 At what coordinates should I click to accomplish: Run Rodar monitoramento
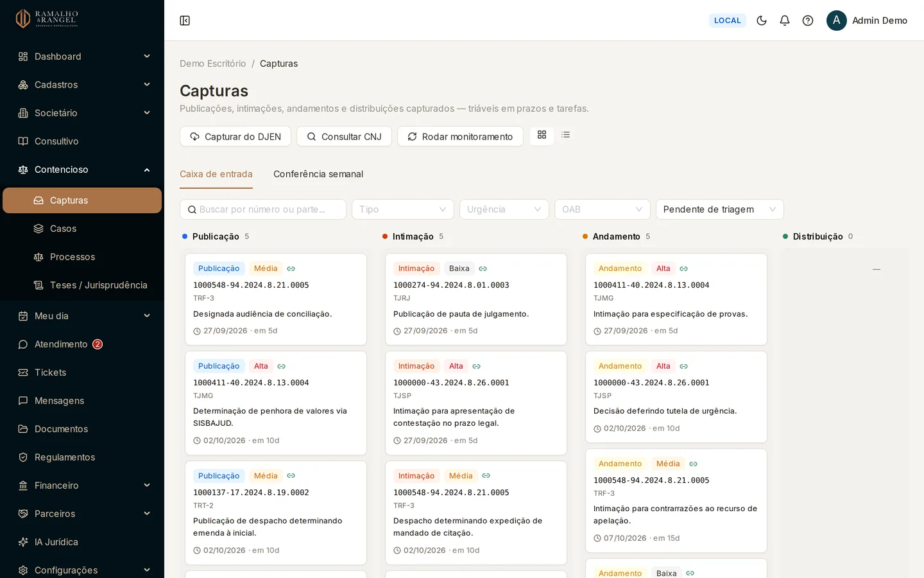tap(460, 136)
